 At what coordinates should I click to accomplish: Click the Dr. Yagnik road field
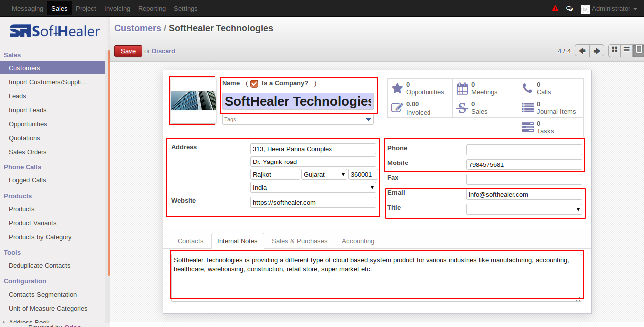313,162
